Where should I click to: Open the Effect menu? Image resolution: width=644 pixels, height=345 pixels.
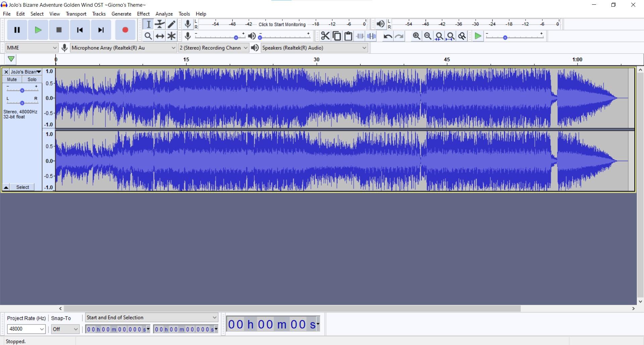tap(143, 14)
